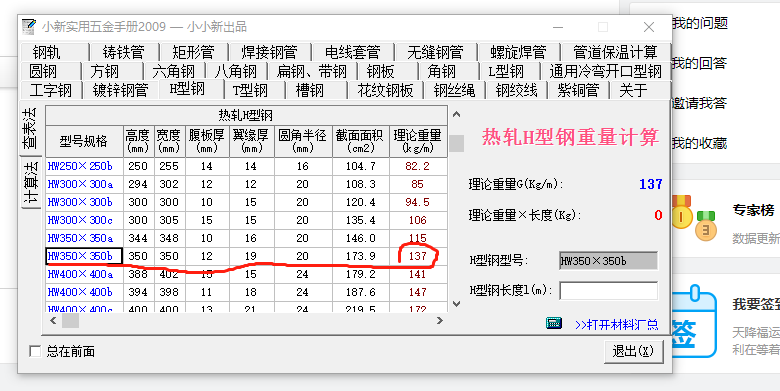The height and width of the screenshot is (391, 780).
Task: Select the 镀锌钢管 tab
Action: pyautogui.click(x=120, y=91)
